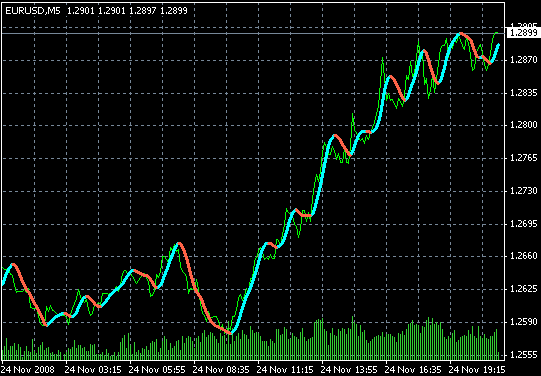Click the 24 Nov 08:35 time label
541x376 pixels.
point(221,370)
